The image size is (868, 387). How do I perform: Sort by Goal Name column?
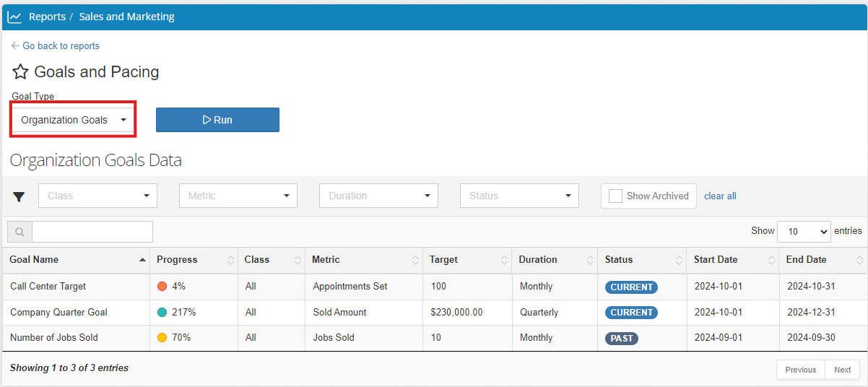(x=76, y=260)
